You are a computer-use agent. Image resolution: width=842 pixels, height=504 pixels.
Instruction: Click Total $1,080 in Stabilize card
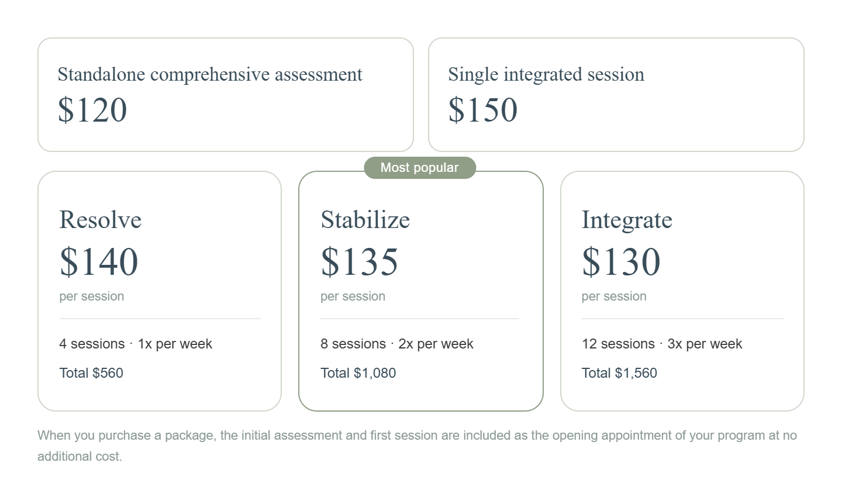[x=358, y=373]
